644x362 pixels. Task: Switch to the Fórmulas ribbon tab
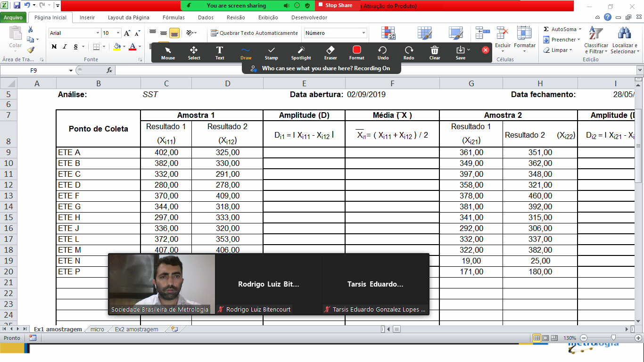[173, 17]
